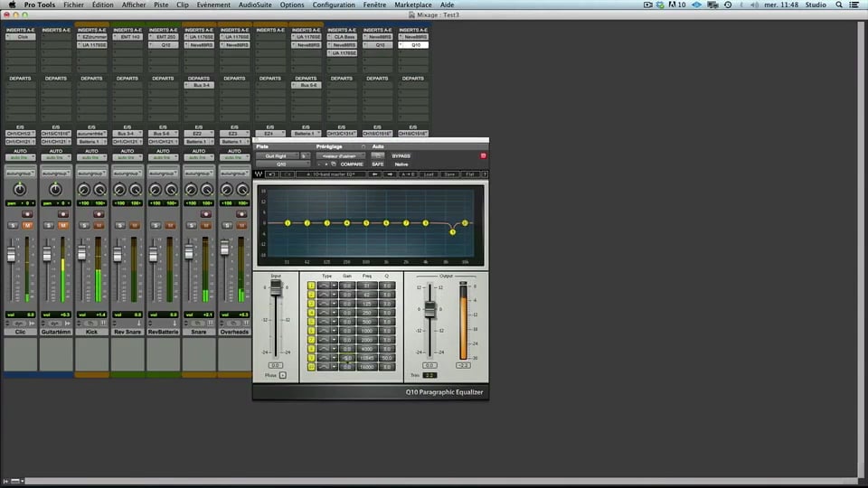Click the Kick track volume fader
This screenshot has height=488, width=868.
coord(82,252)
